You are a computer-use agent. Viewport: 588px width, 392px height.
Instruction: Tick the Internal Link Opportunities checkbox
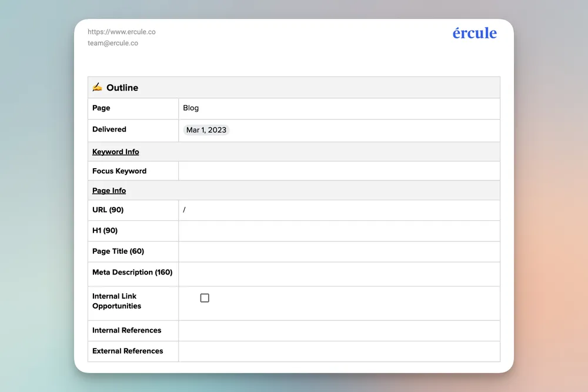(205, 298)
